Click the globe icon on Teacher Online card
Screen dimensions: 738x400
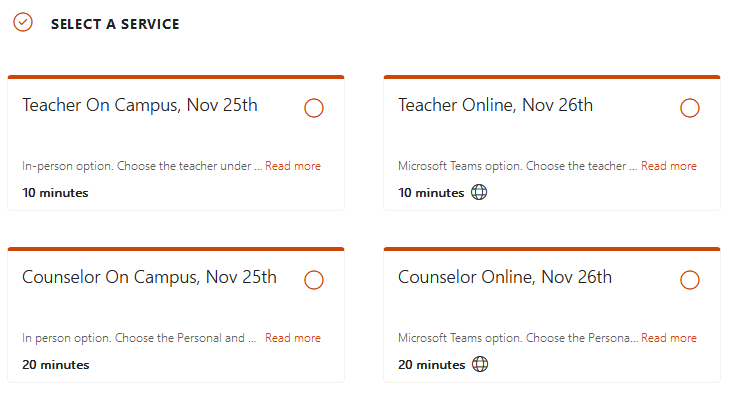(x=479, y=192)
